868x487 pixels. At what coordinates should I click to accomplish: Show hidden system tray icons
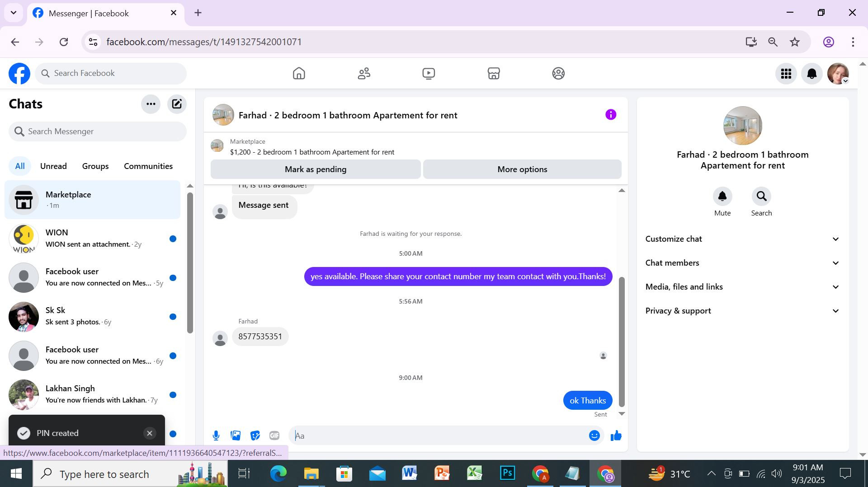point(711,473)
